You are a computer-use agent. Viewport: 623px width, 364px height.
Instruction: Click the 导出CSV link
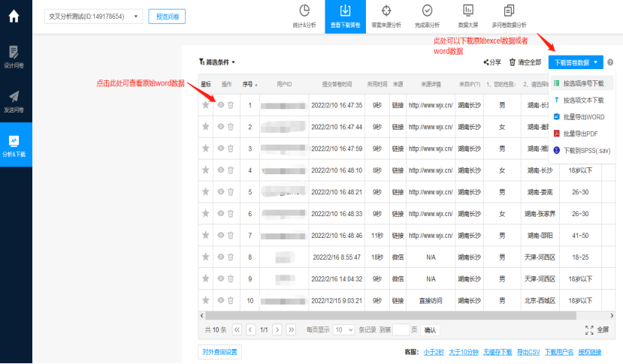click(x=528, y=352)
